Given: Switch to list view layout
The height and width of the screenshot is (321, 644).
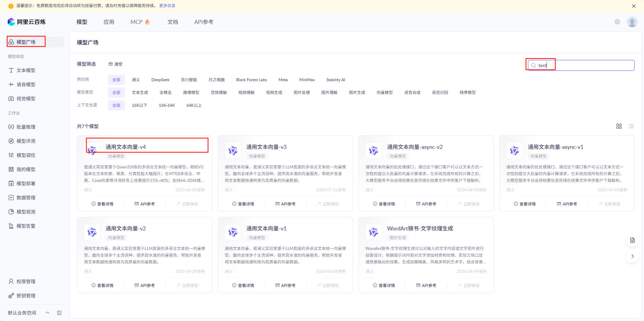Looking at the screenshot, I should coord(631,126).
